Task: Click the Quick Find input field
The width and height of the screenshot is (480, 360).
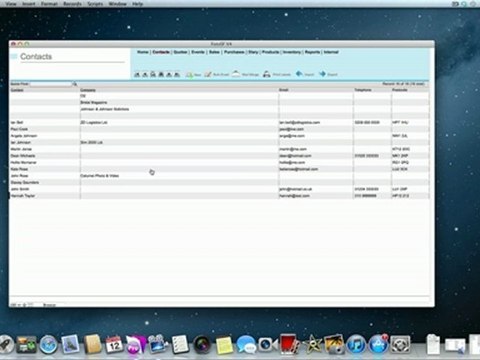Action: coord(51,84)
